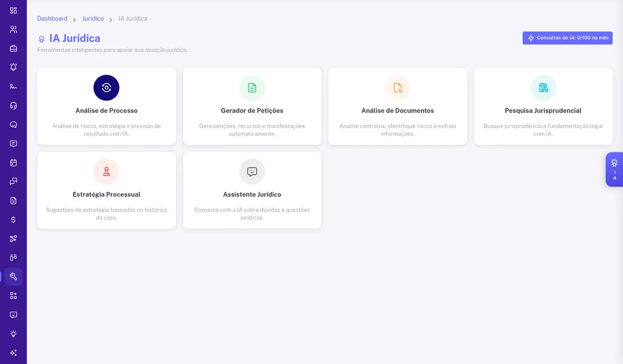623x364 pixels.
Task: Open the floating IA assistant side tab
Action: coord(615,170)
